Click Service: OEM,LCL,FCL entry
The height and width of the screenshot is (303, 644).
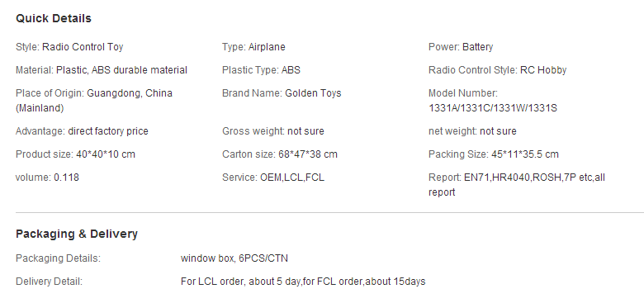[x=273, y=178]
